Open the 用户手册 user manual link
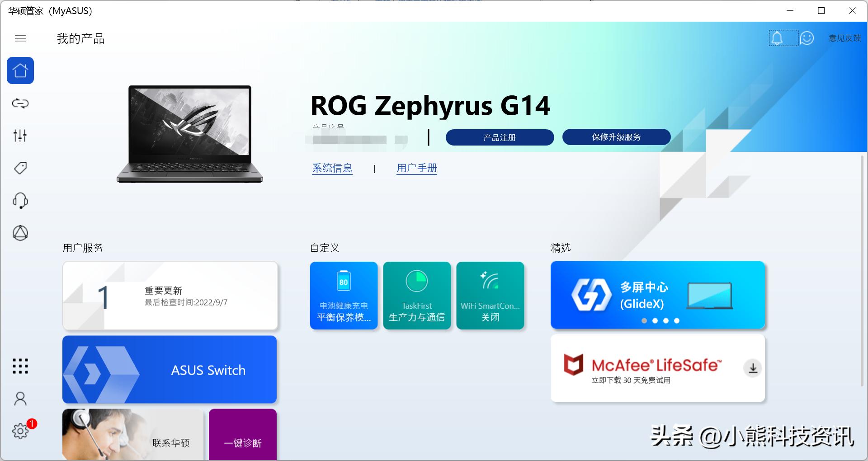 coord(416,168)
